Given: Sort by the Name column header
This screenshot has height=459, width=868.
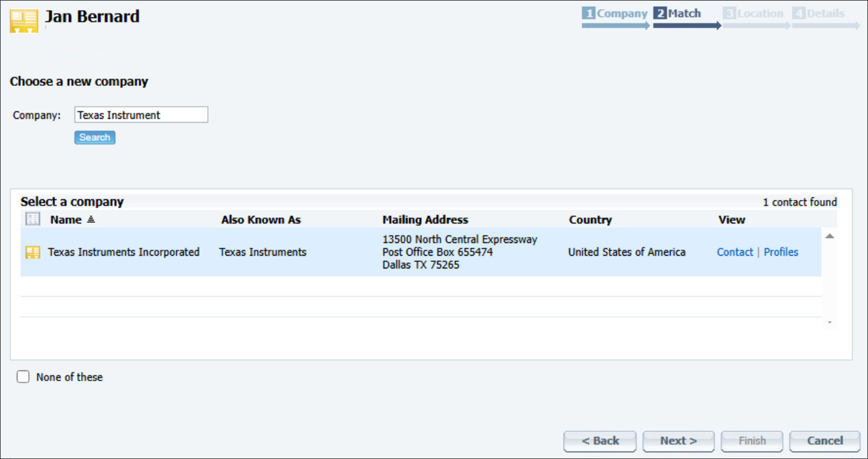Looking at the screenshot, I should coord(66,219).
